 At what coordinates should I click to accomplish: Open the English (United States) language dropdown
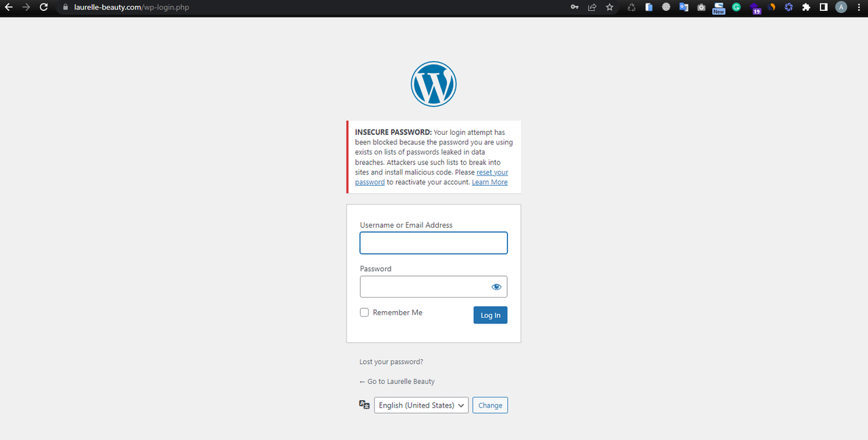[x=421, y=405]
